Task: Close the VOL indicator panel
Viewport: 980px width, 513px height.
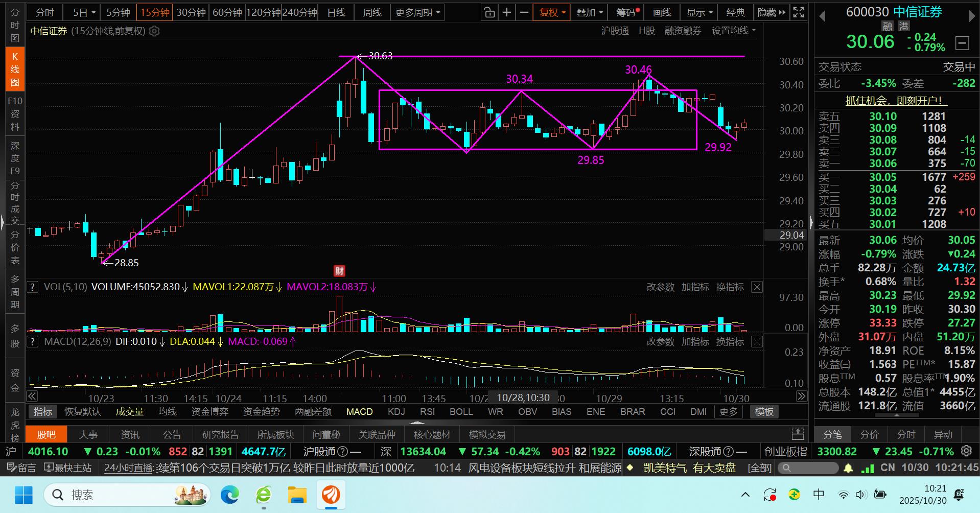Action: coord(757,287)
